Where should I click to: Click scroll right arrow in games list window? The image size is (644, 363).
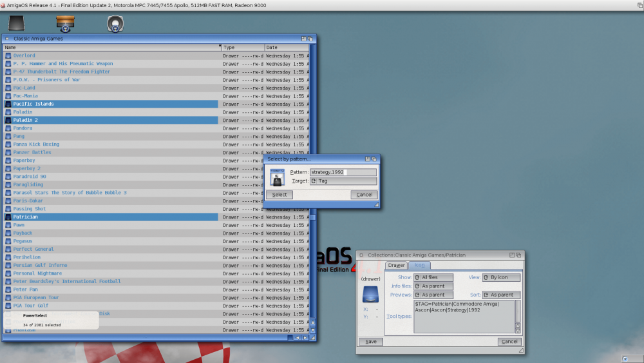[x=305, y=338]
